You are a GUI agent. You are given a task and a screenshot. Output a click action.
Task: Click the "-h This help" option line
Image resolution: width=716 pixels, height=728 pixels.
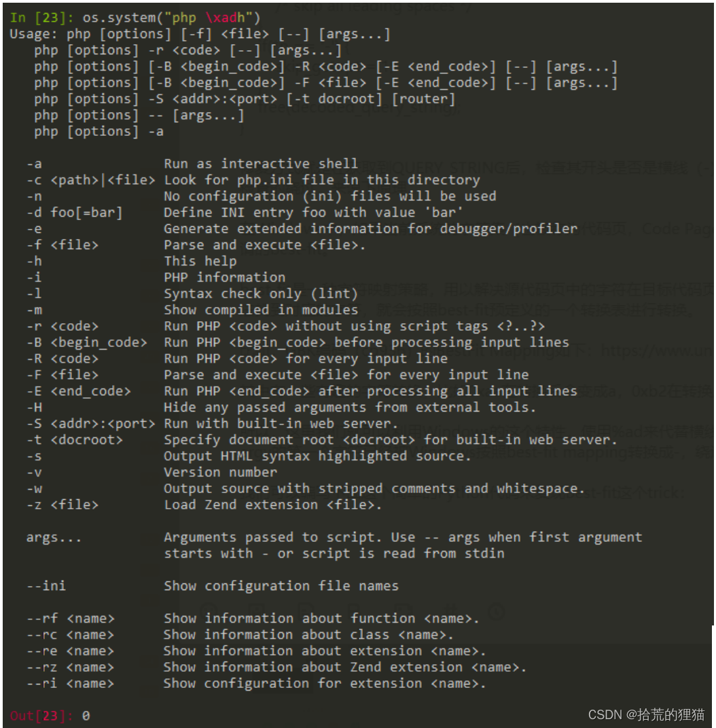131,261
